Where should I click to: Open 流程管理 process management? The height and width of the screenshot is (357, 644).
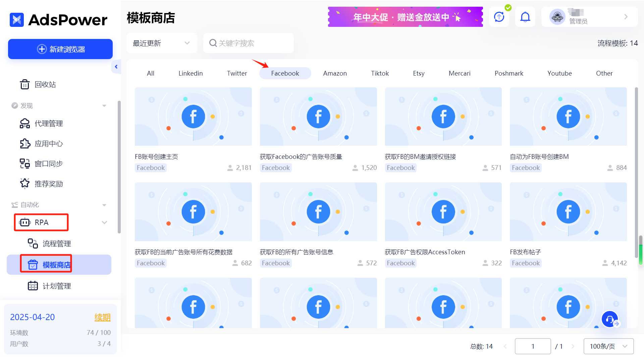click(x=49, y=243)
